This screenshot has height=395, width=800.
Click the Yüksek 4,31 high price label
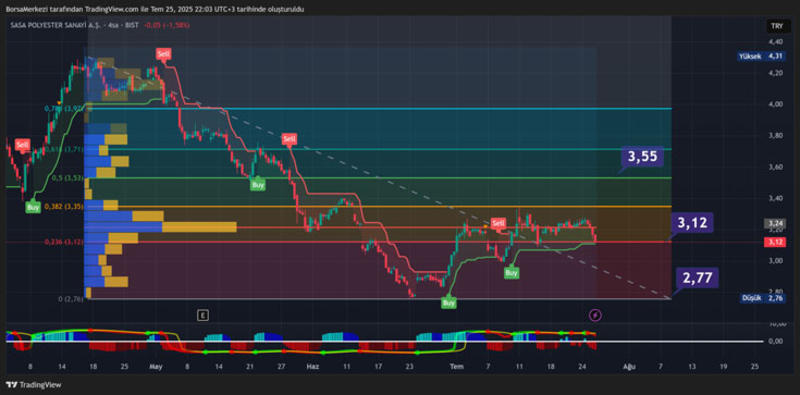(x=760, y=57)
